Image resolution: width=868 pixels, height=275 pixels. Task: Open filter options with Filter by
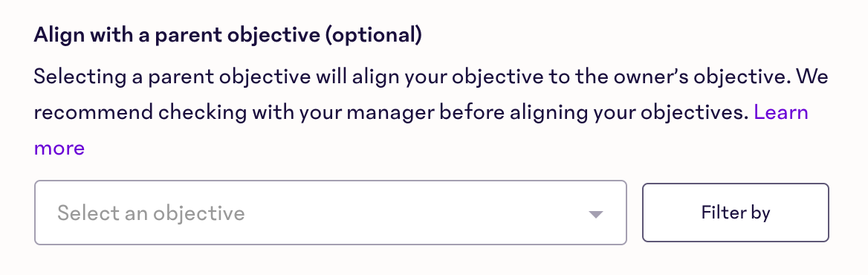[x=735, y=213]
